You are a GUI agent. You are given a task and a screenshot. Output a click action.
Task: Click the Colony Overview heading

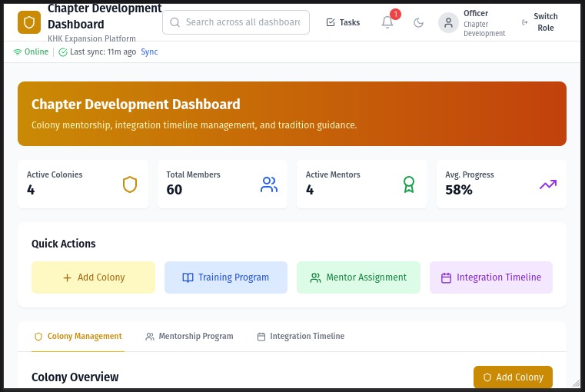tap(75, 377)
